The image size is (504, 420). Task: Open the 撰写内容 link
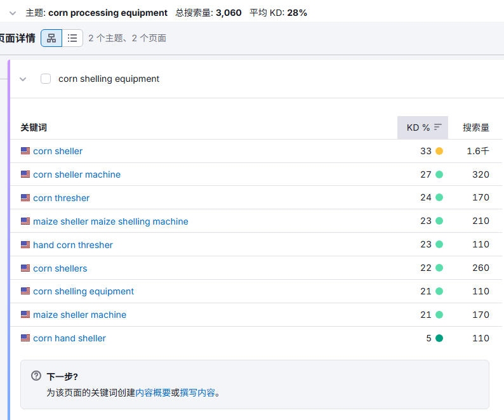click(197, 393)
